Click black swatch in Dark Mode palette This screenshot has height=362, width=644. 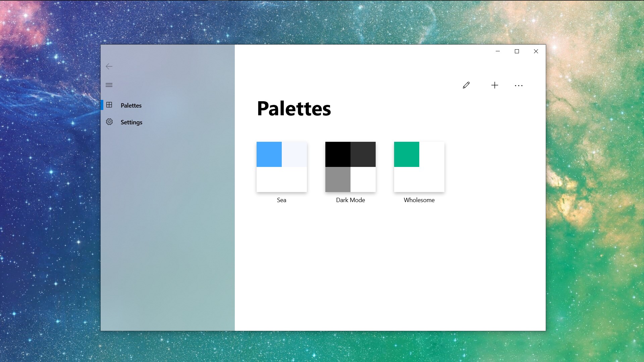click(338, 154)
